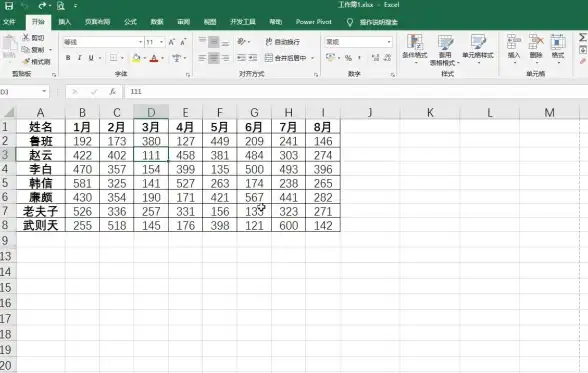Select column D header
This screenshot has width=588, height=373.
[x=151, y=112]
